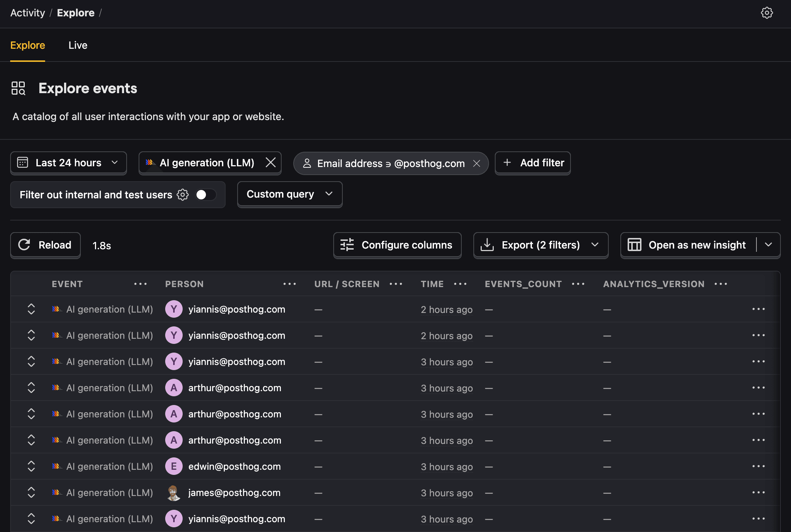Open the Export (2 filters) dropdown
The image size is (791, 532).
tap(541, 245)
